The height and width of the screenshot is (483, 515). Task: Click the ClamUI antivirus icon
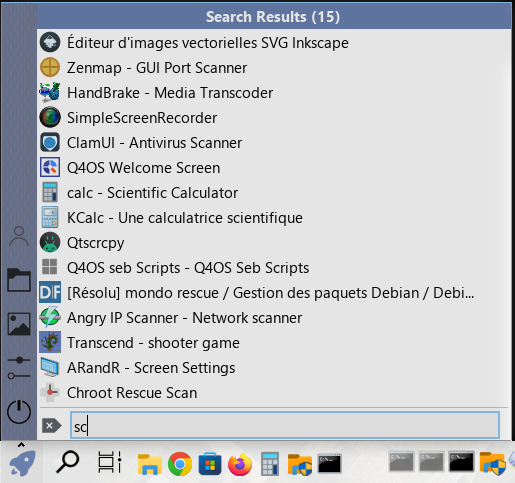(50, 142)
